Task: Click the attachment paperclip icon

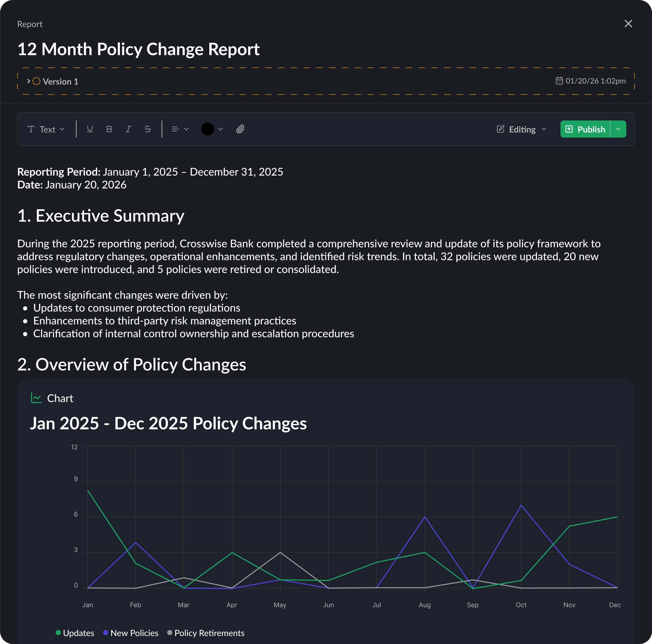Action: pyautogui.click(x=240, y=129)
